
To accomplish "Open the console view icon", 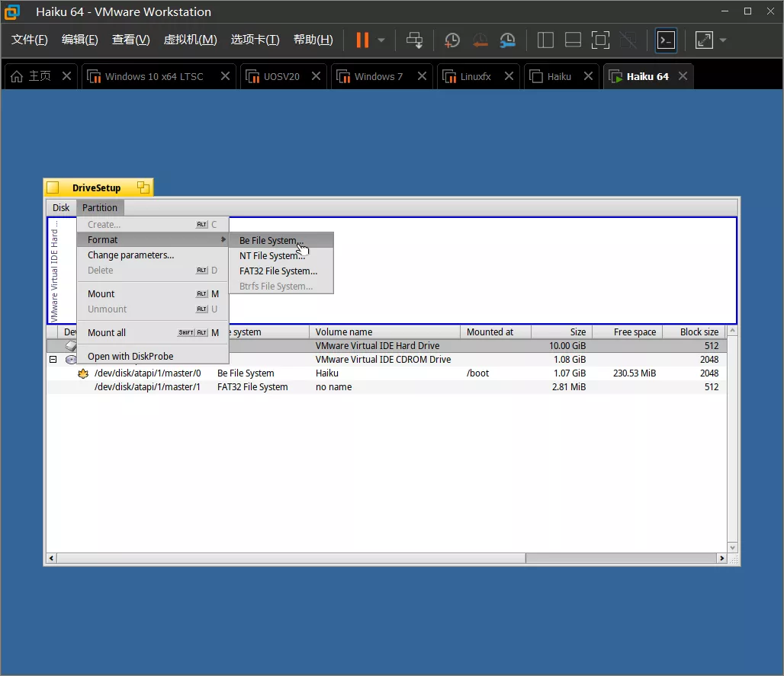I will tap(666, 40).
